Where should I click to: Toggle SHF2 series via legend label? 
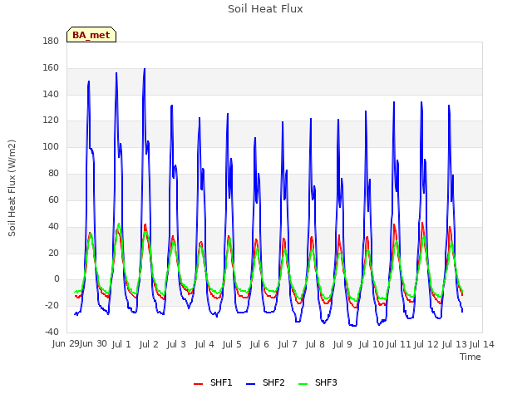point(273,382)
